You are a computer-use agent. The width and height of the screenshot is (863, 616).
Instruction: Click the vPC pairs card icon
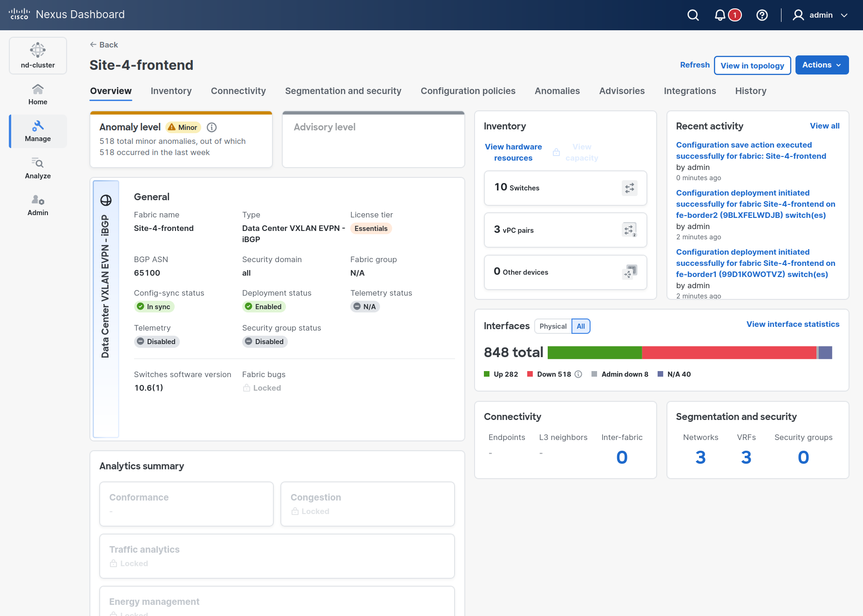point(629,230)
